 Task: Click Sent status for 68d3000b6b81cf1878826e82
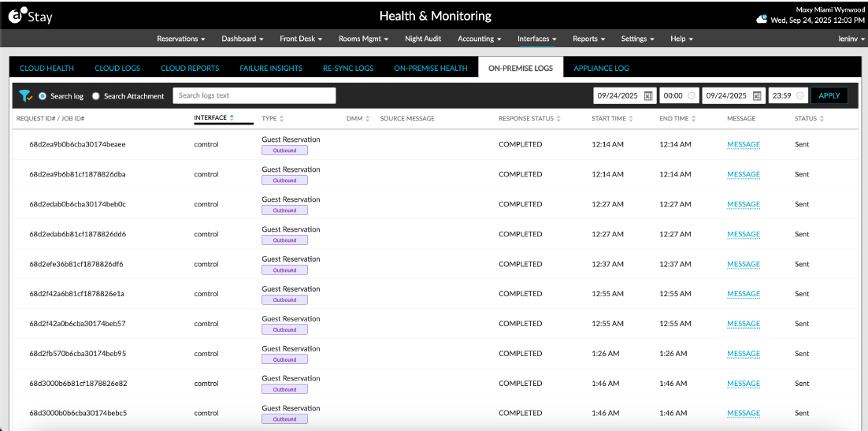pyautogui.click(x=802, y=384)
